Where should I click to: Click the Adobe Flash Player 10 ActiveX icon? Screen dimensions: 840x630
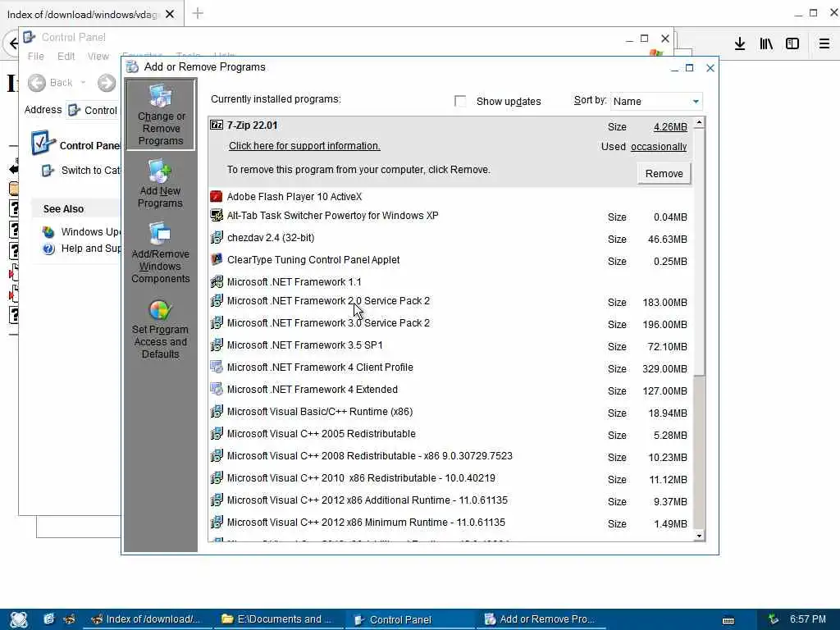click(x=217, y=197)
